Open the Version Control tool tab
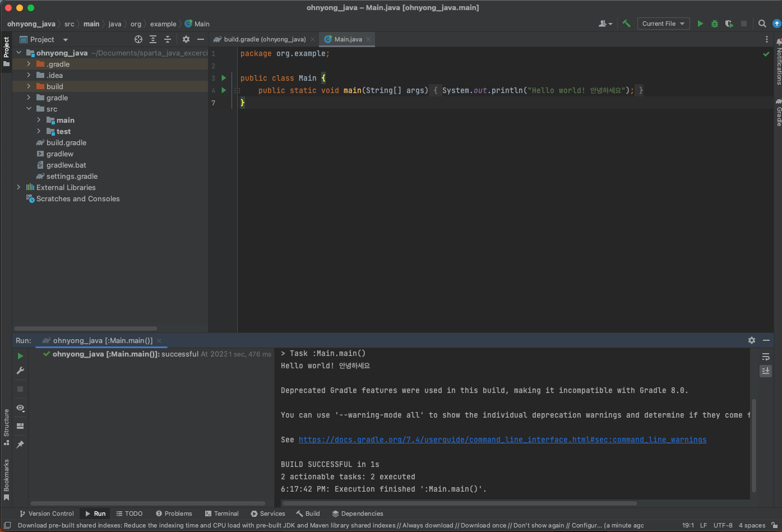 [x=47, y=514]
